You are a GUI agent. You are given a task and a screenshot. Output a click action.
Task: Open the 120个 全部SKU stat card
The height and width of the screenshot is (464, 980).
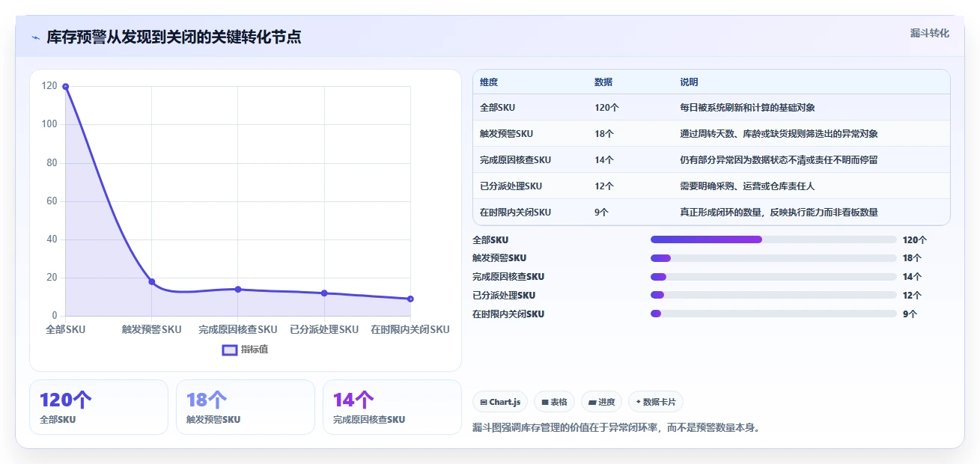[x=99, y=407]
